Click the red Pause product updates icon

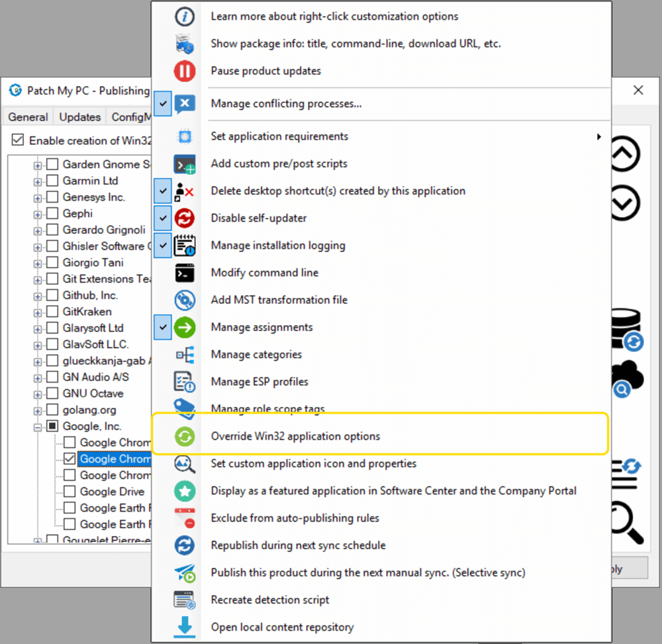(x=185, y=70)
